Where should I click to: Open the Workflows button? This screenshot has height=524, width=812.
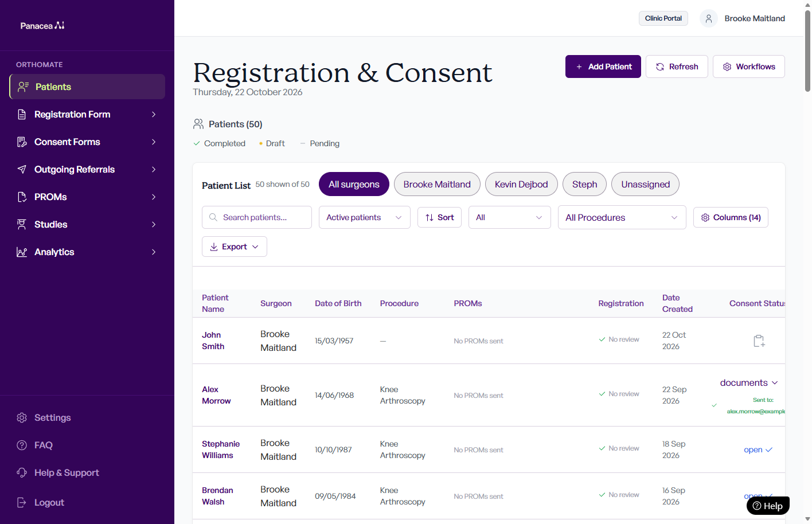(749, 67)
